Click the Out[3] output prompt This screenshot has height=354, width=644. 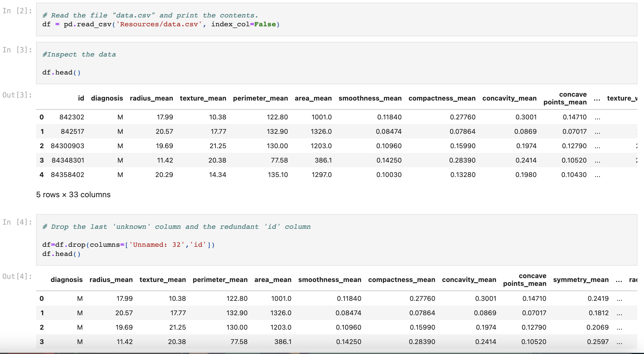pos(17,95)
